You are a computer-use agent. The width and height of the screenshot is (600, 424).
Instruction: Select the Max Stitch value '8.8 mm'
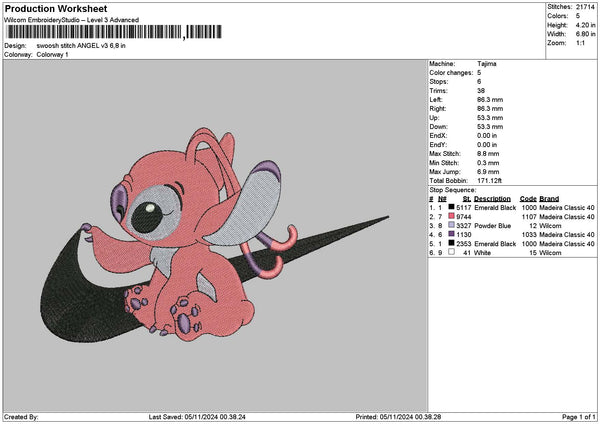tap(488, 154)
